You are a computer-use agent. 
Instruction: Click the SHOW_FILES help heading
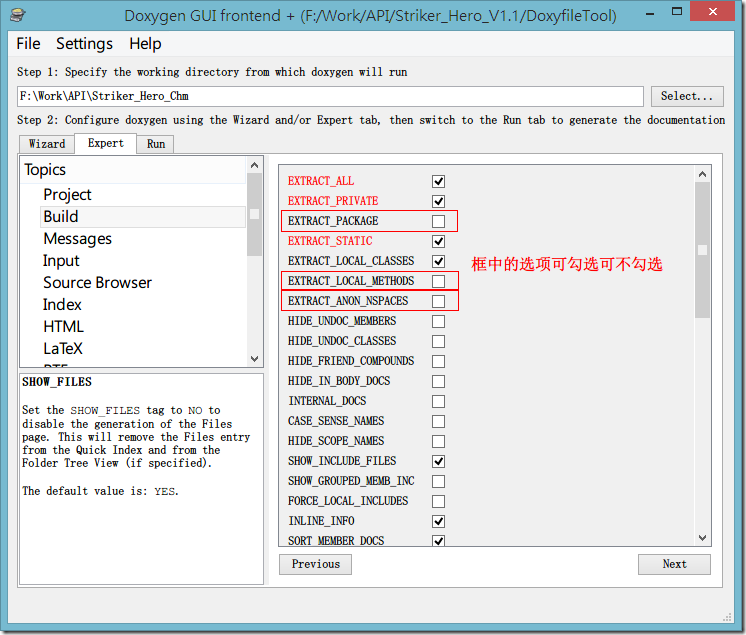pos(57,382)
